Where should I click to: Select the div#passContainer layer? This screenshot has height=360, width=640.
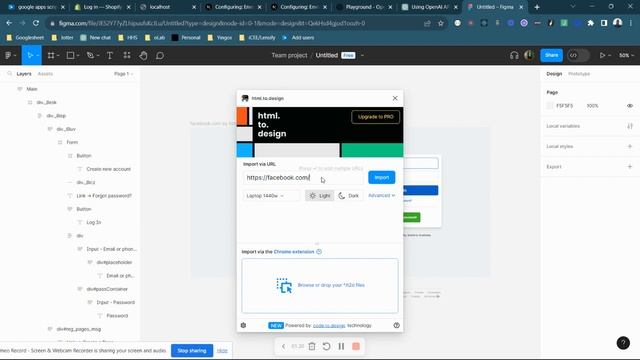pos(107,289)
